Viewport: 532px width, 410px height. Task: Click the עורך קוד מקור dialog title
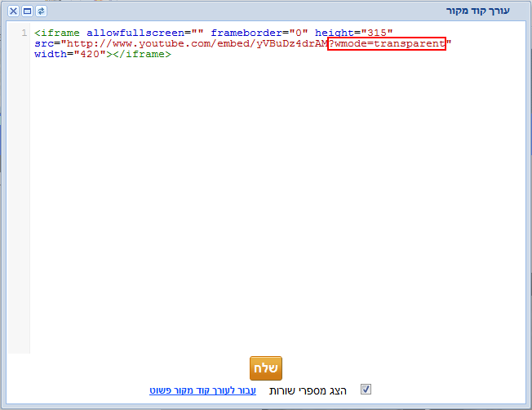(x=477, y=11)
